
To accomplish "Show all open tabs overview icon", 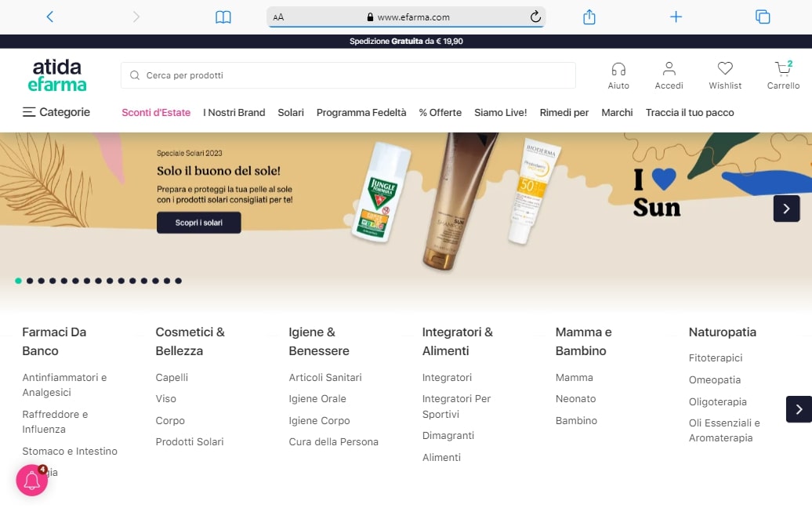I will pos(763,17).
